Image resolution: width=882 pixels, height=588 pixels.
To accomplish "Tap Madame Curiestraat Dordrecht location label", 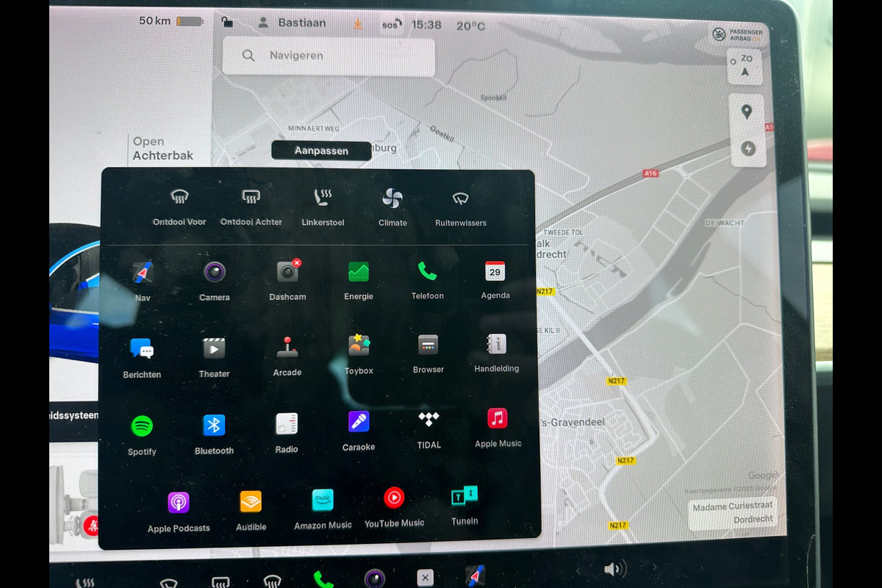I will (732, 512).
